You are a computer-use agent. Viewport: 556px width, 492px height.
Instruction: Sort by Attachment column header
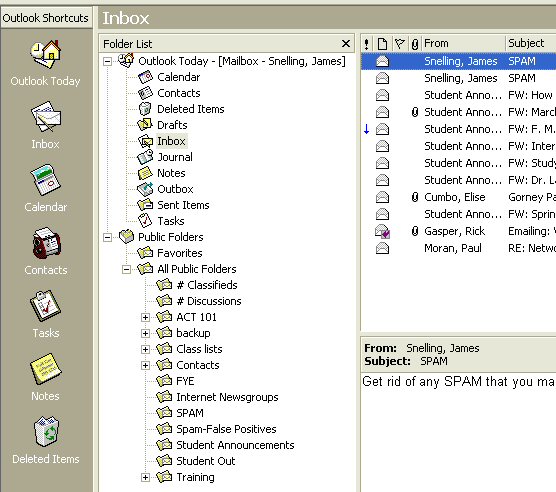tap(415, 44)
